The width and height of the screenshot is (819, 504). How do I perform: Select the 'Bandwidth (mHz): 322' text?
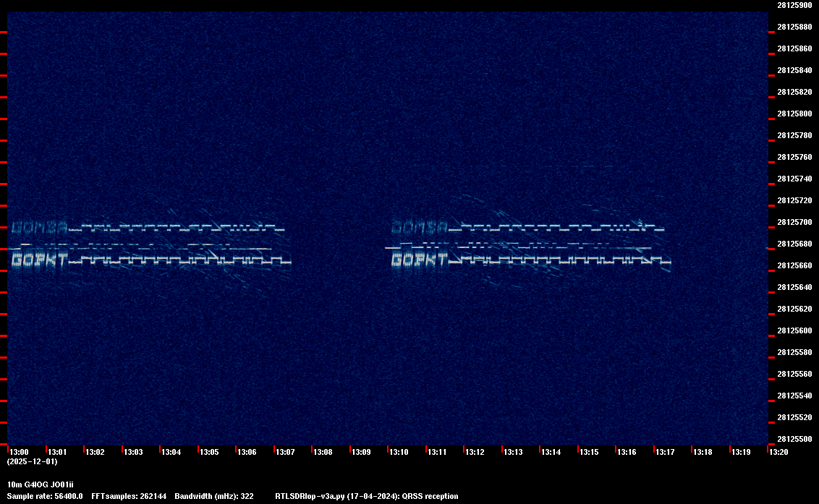click(214, 496)
